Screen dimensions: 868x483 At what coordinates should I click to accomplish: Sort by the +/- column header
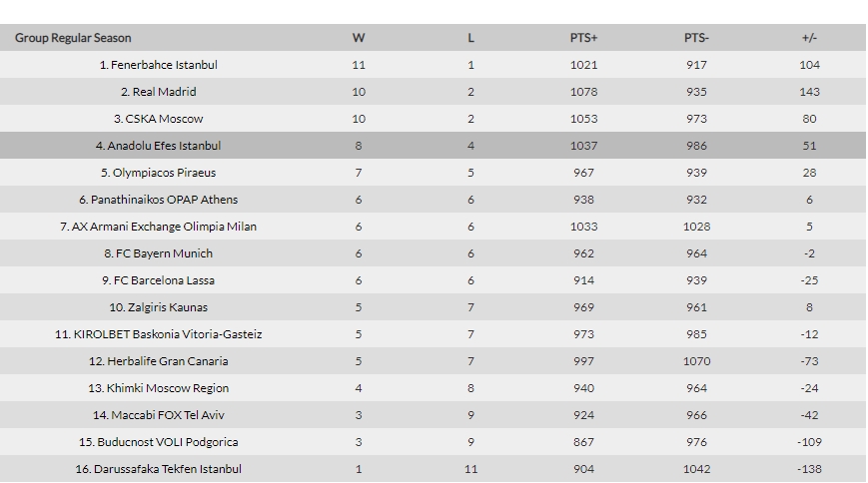click(x=809, y=38)
